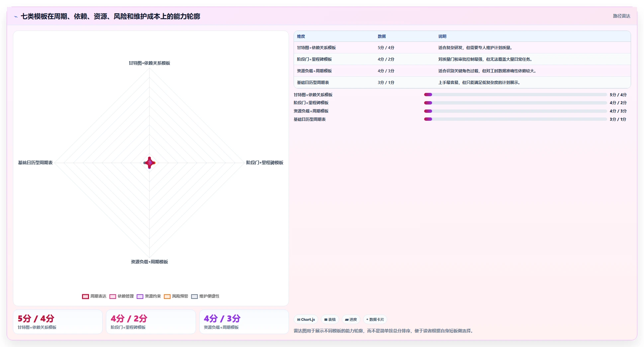Toggle the 维护便捷性 legend item
Viewport: 644px width, 347px height.
pyautogui.click(x=205, y=296)
